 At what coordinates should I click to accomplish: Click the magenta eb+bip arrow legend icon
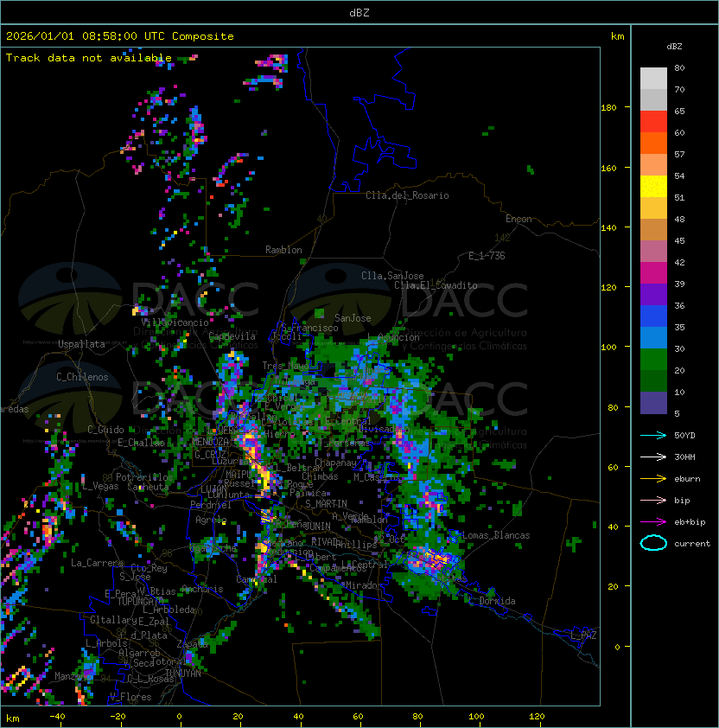[653, 522]
